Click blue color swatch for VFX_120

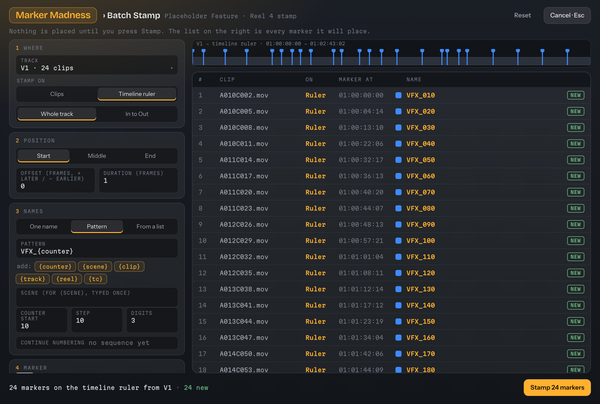(398, 273)
